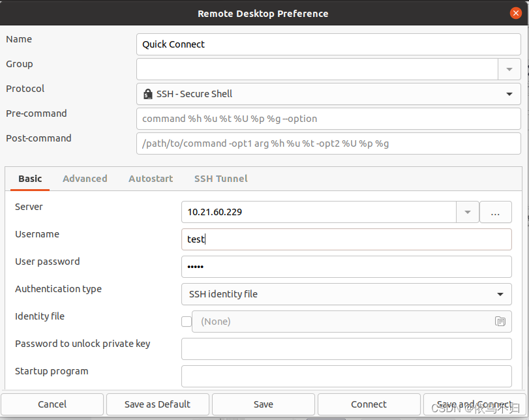Focus the Username text field
Viewport: 529px width, 420px height.
coord(346,239)
